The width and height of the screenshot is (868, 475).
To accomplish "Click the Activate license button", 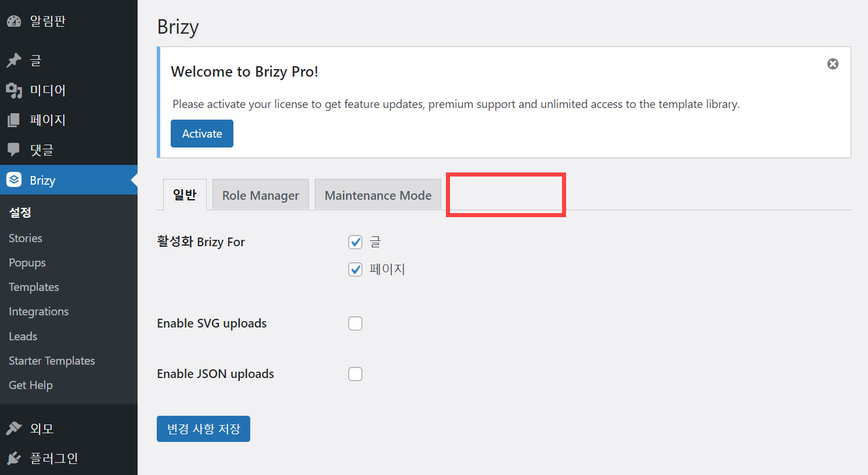I will [202, 134].
